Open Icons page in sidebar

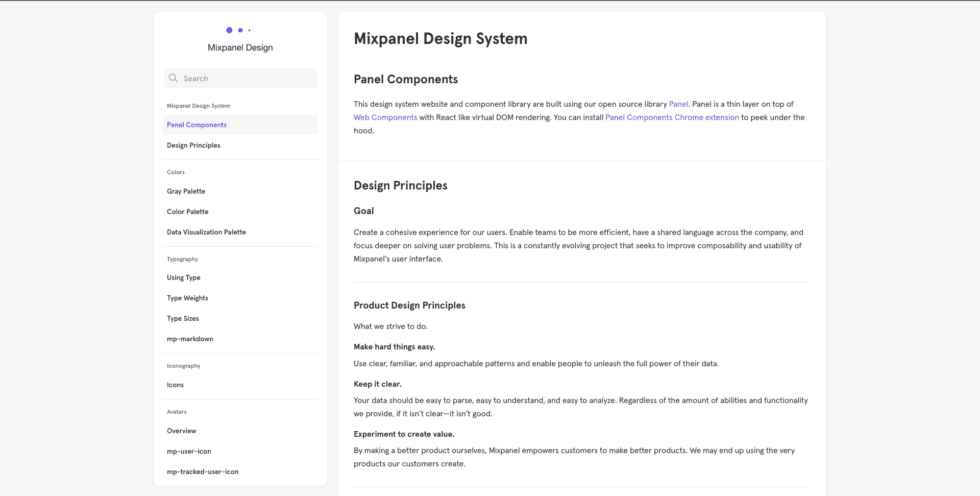point(240,385)
